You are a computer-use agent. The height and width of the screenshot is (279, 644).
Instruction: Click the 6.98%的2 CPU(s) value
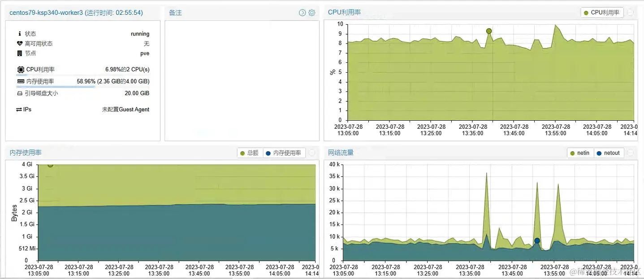[127, 70]
